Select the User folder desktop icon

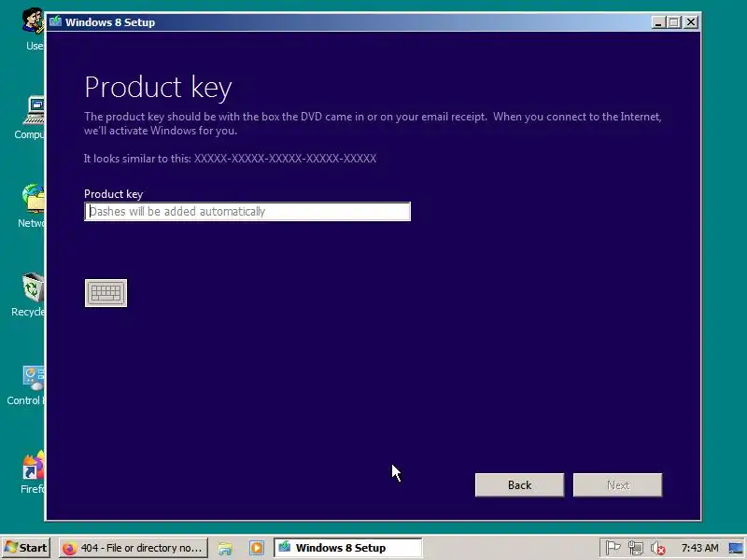pyautogui.click(x=34, y=30)
